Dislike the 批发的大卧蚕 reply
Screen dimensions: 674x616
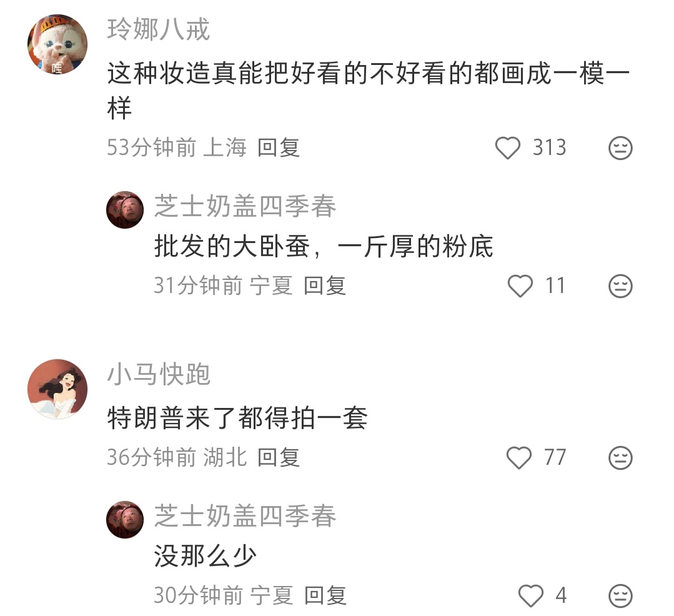click(x=620, y=286)
